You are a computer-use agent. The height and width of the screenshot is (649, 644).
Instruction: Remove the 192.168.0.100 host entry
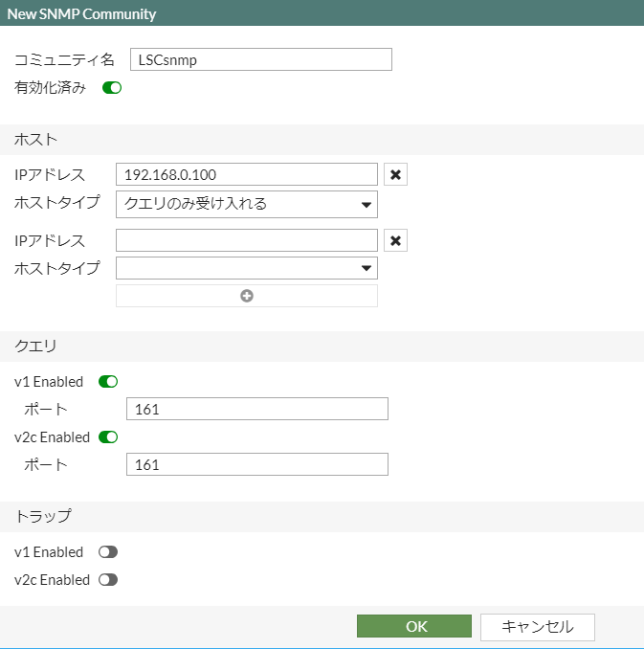point(395,174)
